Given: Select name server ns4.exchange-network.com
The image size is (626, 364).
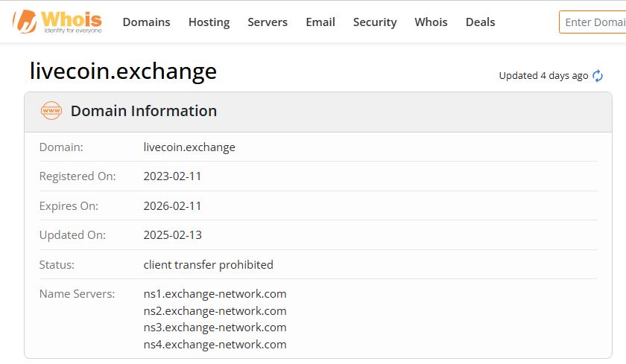Looking at the screenshot, I should click(215, 345).
